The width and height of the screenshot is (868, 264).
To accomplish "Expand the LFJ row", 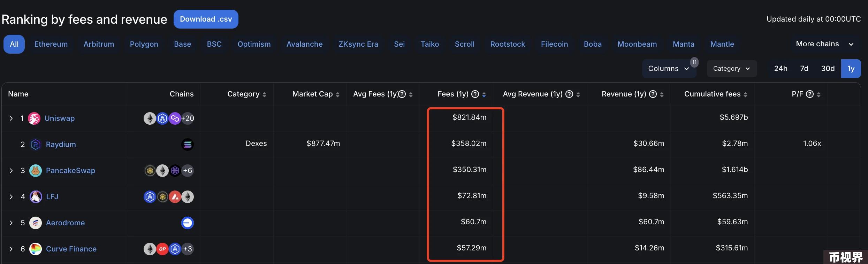I will click(11, 197).
